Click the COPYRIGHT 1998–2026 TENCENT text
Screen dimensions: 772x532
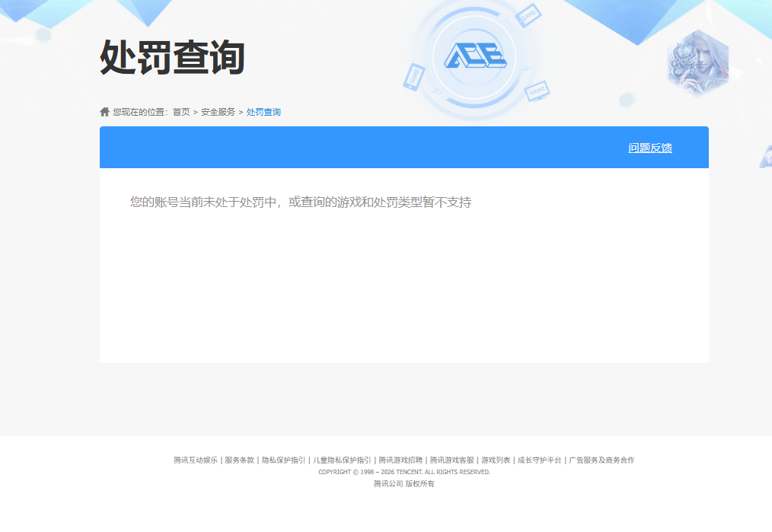click(404, 472)
